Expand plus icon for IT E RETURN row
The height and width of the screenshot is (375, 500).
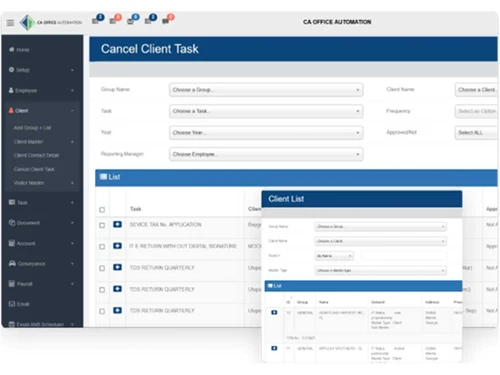(x=117, y=246)
